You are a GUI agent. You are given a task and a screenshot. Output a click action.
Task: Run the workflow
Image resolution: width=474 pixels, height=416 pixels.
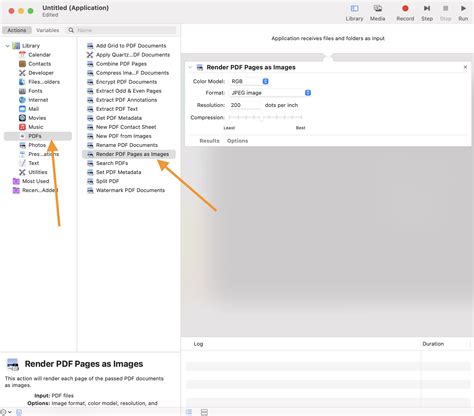tap(463, 13)
